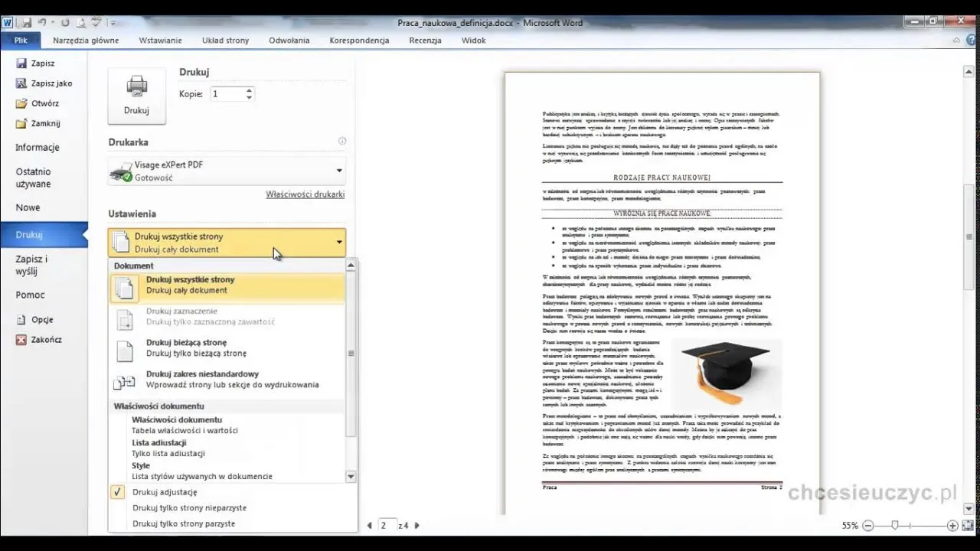
Task: Click the Kopie number field
Action: [x=227, y=94]
